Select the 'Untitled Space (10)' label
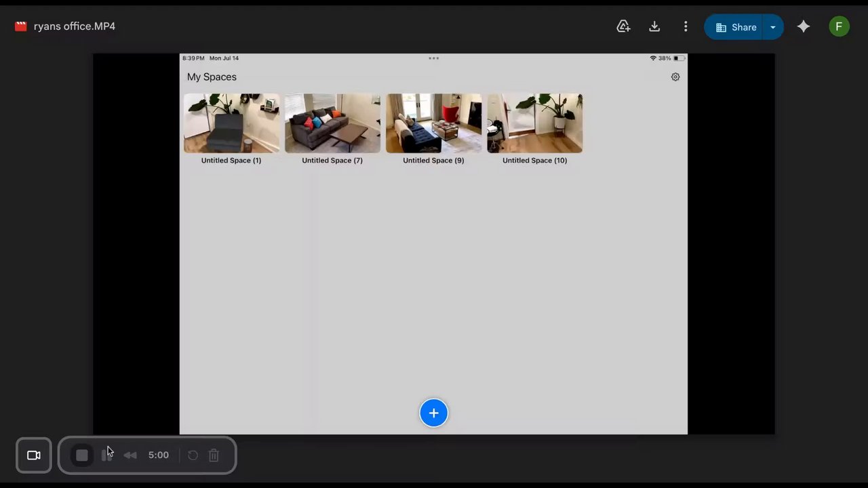Screen dimensions: 868x488 (534, 161)
